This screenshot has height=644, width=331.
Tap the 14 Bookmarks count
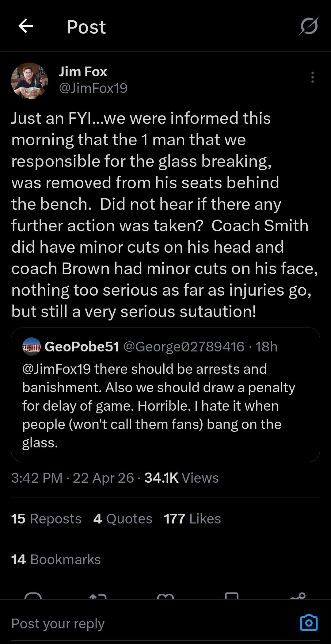(56, 559)
